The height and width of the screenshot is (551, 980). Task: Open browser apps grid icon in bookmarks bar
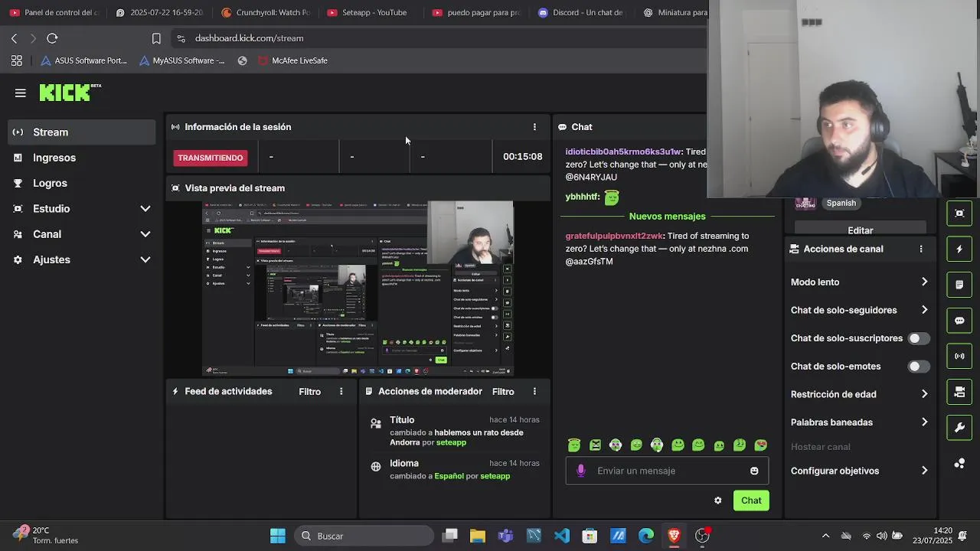click(17, 60)
